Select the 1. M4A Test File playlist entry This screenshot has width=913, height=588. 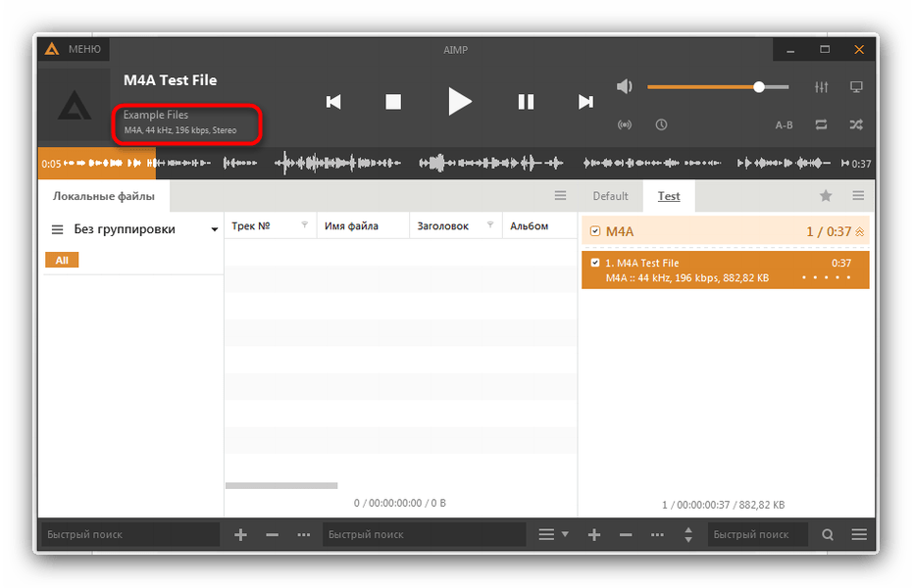coord(726,269)
